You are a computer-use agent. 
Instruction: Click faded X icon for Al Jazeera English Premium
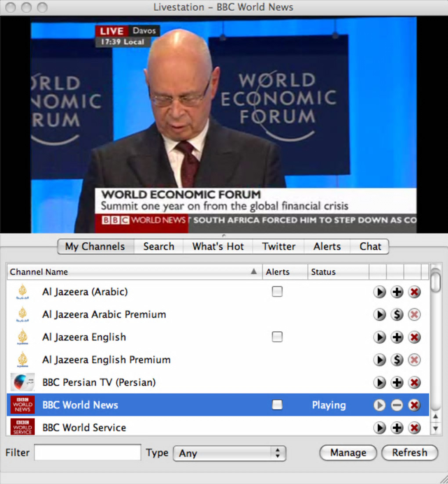(414, 360)
